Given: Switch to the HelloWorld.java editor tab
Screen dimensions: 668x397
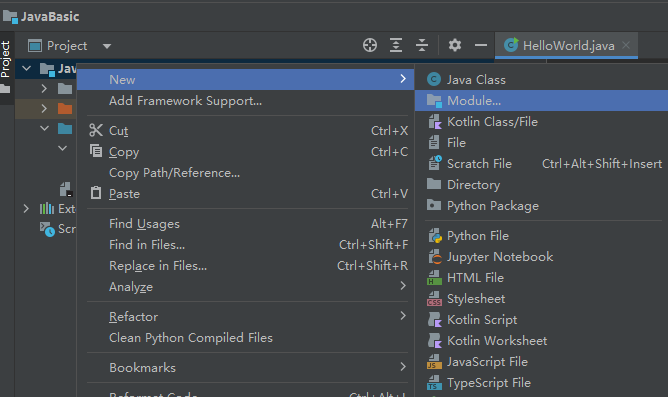Looking at the screenshot, I should [x=561, y=46].
